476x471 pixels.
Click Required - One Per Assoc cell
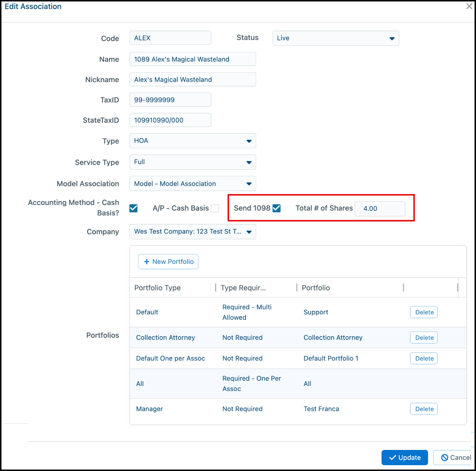pyautogui.click(x=252, y=383)
